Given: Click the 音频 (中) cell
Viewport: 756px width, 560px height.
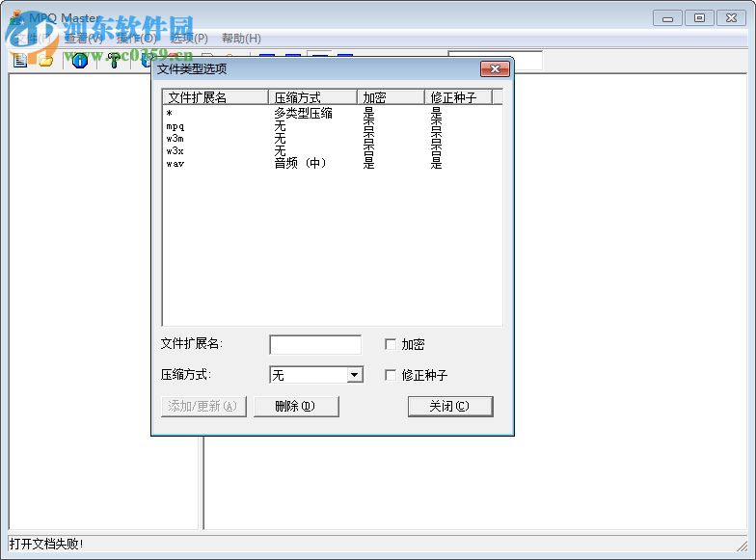Looking at the screenshot, I should [301, 164].
